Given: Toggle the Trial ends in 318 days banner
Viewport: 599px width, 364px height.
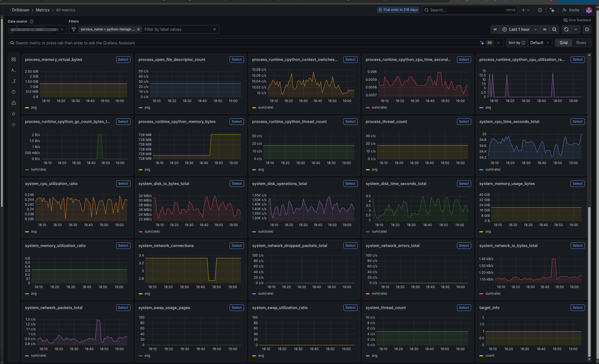Looking at the screenshot, I should 398,10.
